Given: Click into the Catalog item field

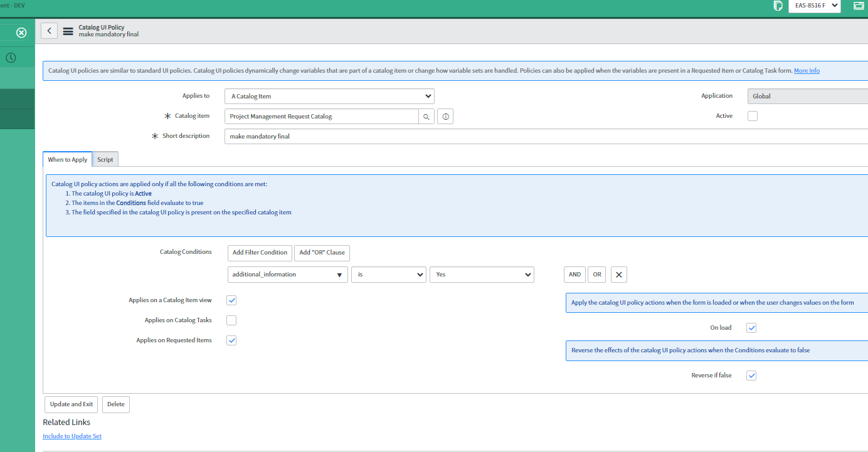Looking at the screenshot, I should point(322,117).
